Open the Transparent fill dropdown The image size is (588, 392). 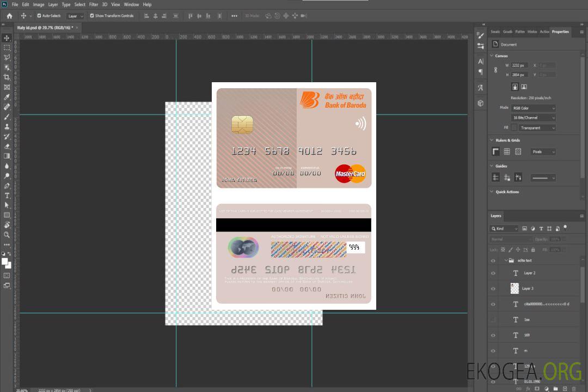537,128
